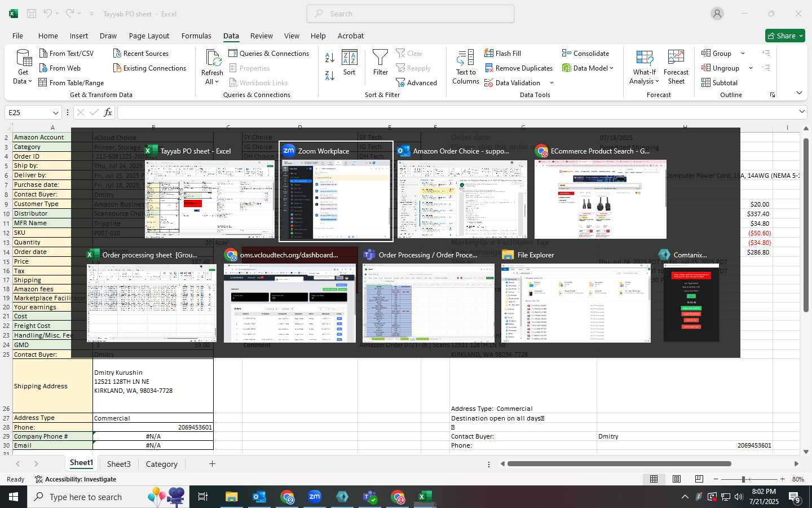Sort Z to A descending
Image resolution: width=812 pixels, height=508 pixels.
pos(330,75)
